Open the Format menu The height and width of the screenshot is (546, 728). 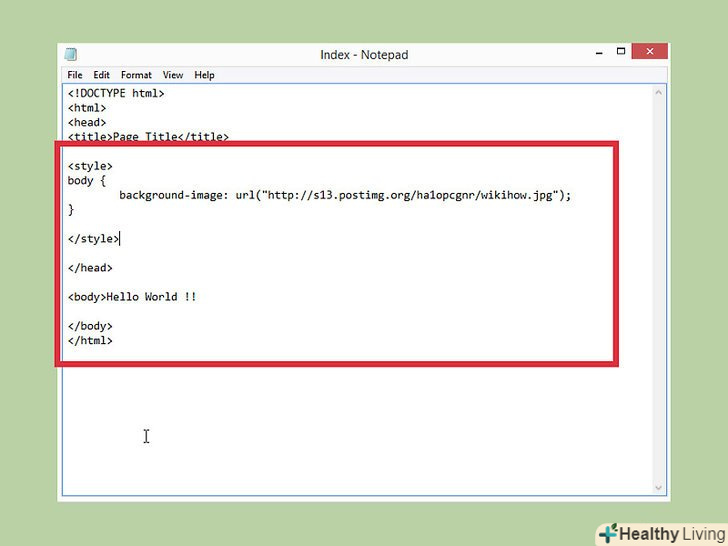136,75
